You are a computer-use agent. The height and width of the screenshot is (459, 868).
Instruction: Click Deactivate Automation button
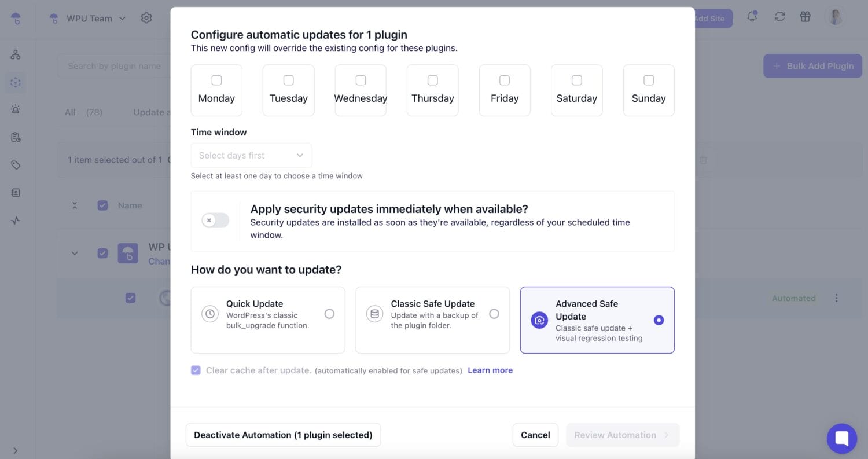(283, 435)
